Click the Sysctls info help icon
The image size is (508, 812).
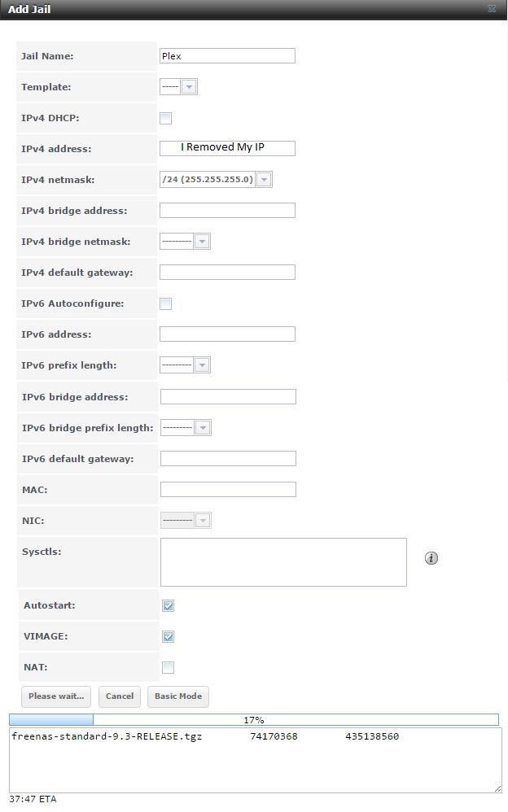click(431, 558)
